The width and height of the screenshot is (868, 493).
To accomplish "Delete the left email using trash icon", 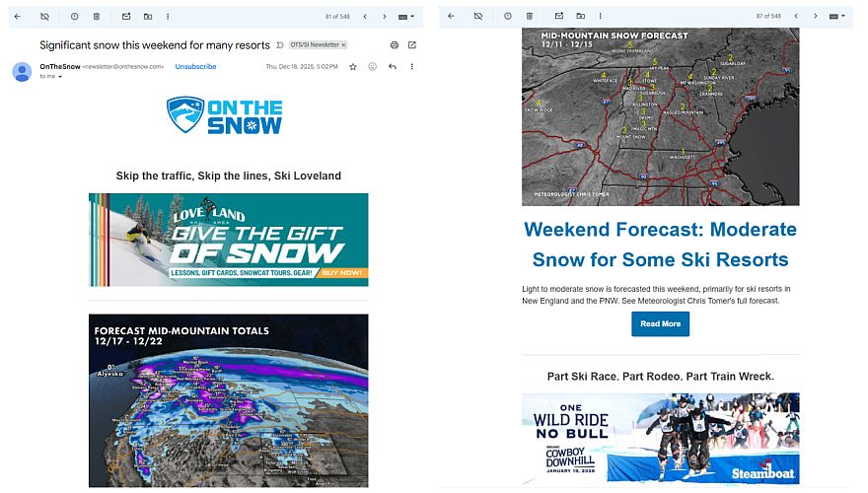I will [96, 17].
